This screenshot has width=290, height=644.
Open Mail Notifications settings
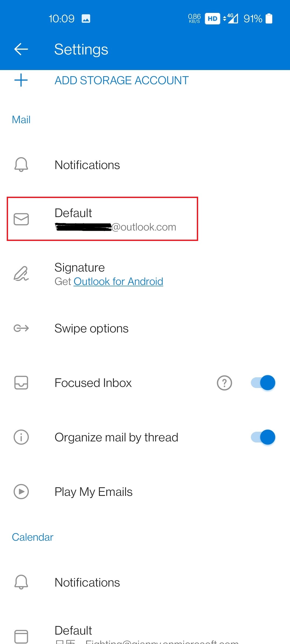(x=145, y=165)
